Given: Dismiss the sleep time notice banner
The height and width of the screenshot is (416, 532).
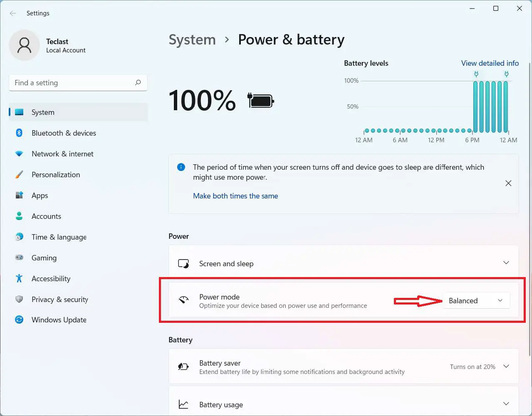Looking at the screenshot, I should point(508,183).
